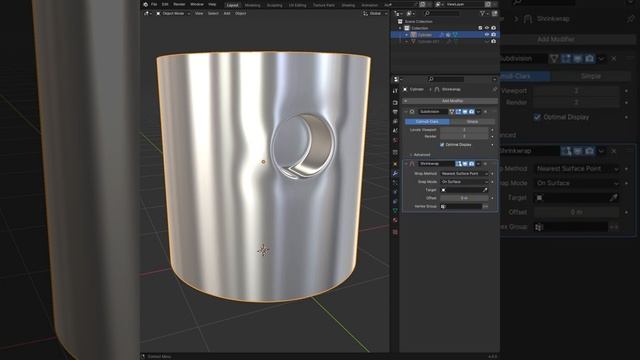Open the Edit menu

click(x=165, y=4)
